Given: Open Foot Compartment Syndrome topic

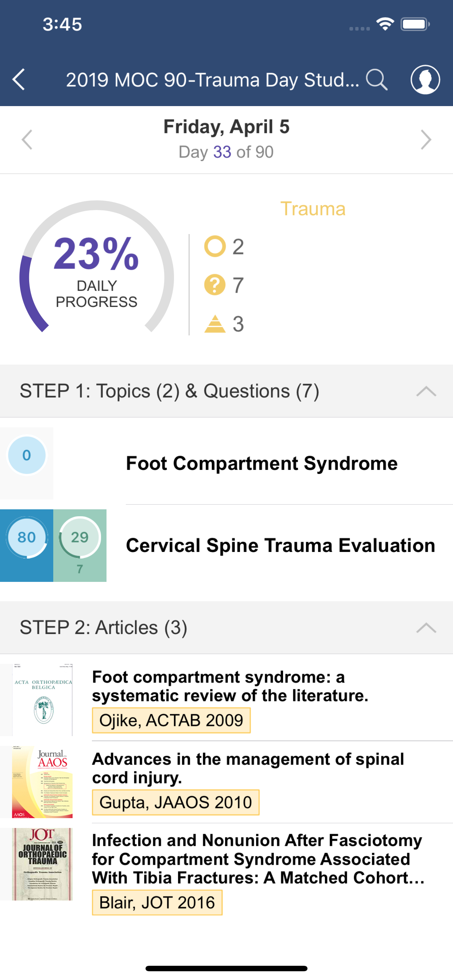Looking at the screenshot, I should [x=262, y=463].
